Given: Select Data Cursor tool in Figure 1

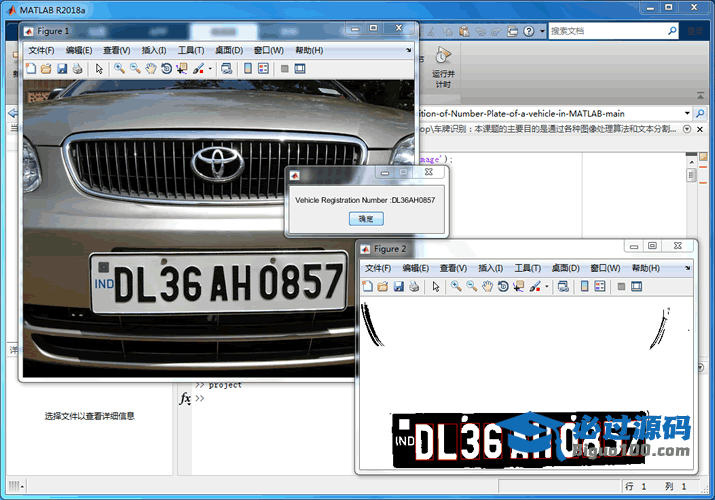Looking at the screenshot, I should click(x=182, y=69).
